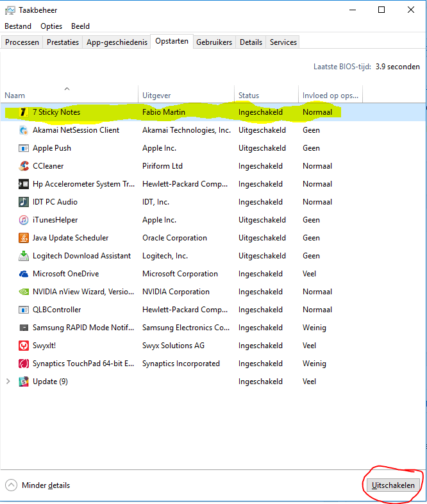The image size is (427, 504).
Task: Select the Opstarten tab
Action: coord(172,41)
